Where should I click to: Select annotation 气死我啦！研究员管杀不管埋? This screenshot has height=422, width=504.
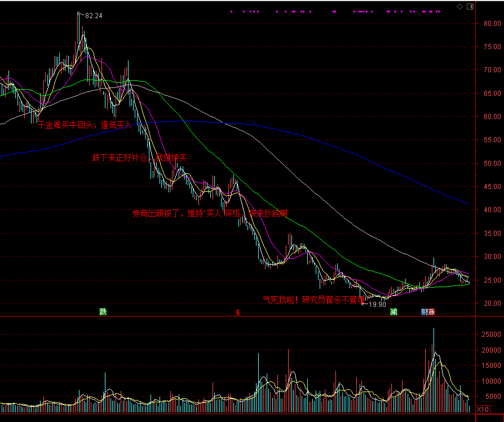coord(314,300)
